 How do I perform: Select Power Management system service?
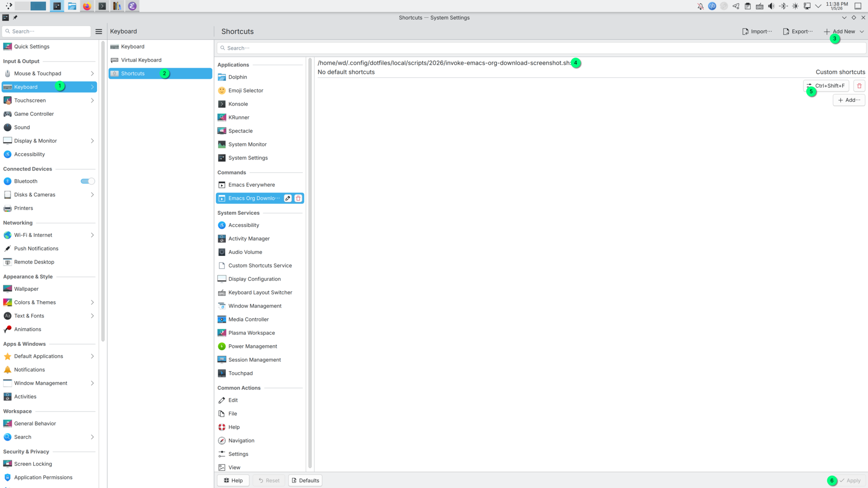pos(253,346)
